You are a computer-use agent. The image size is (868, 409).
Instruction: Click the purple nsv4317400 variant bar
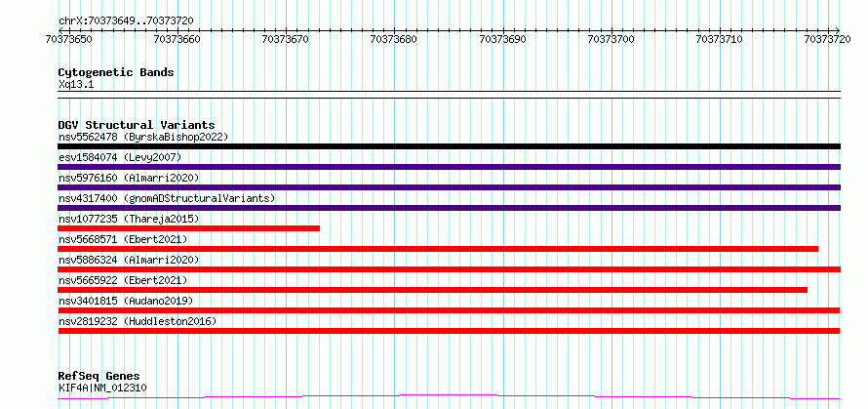point(449,208)
